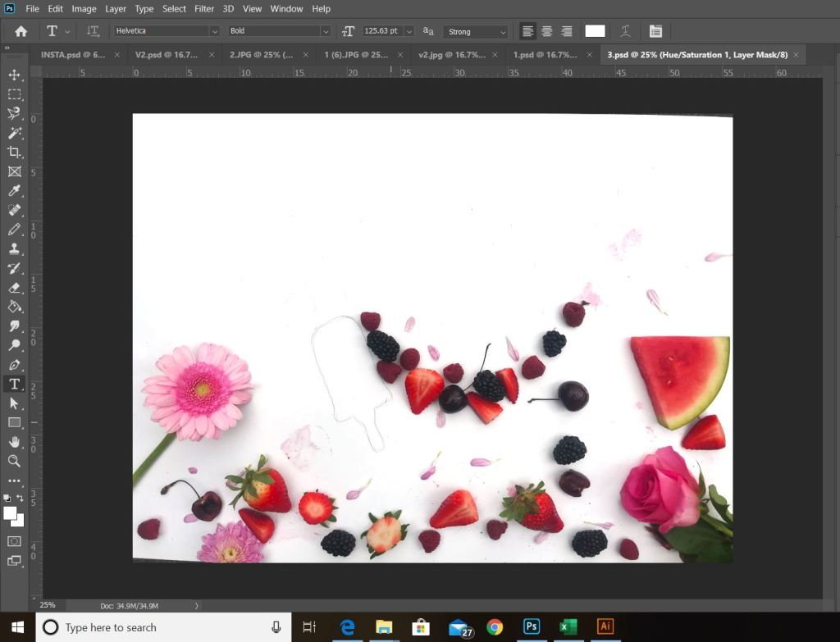Pick the Eyedropper tool
This screenshot has height=642, width=840.
click(x=14, y=191)
